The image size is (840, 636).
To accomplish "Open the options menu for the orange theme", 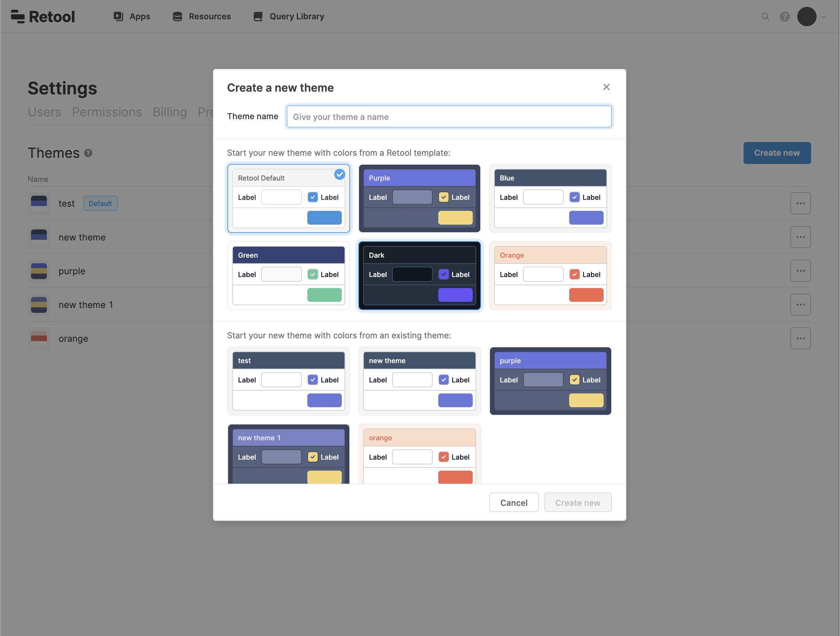I will coord(800,338).
